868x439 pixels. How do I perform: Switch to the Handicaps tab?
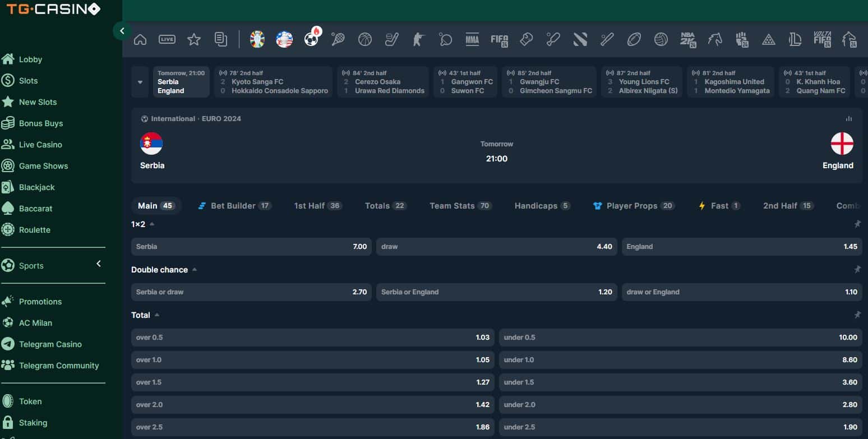click(x=542, y=206)
